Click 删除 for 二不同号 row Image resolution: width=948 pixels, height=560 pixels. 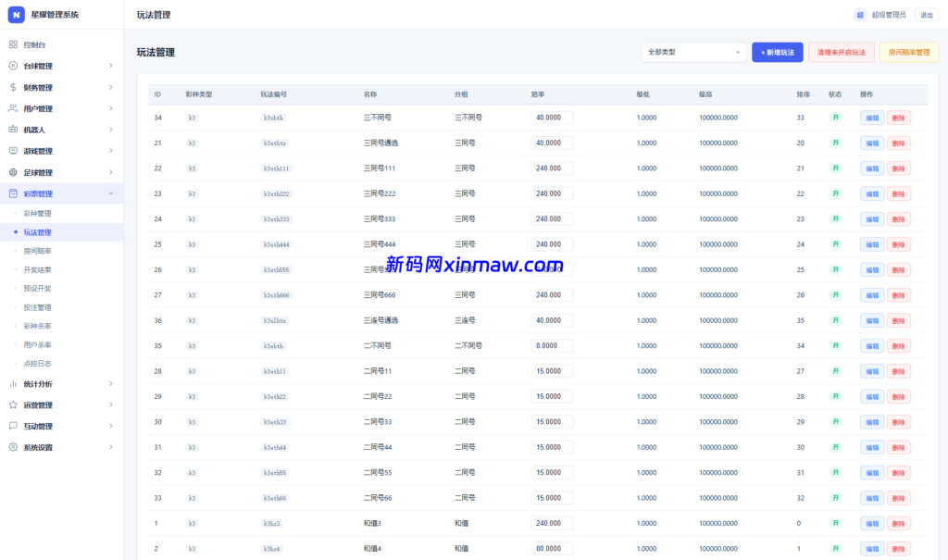[898, 346]
